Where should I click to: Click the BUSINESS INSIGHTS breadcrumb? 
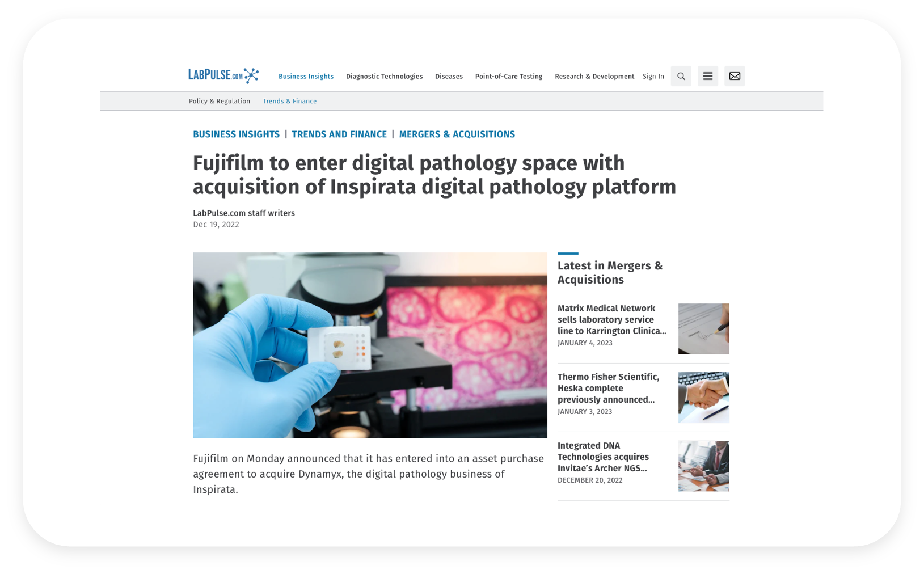pyautogui.click(x=236, y=134)
